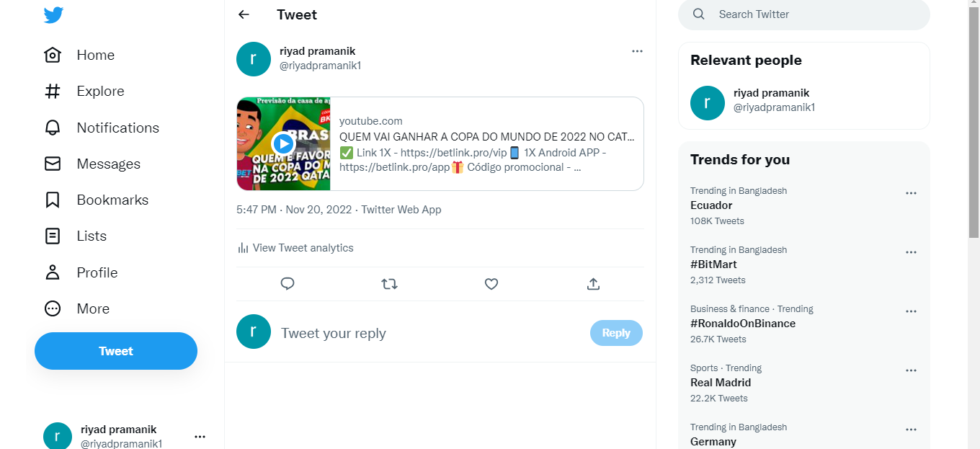Viewport: 980px width, 449px height.
Task: Open account menu dots beside riyad pramanik
Action: 200,437
